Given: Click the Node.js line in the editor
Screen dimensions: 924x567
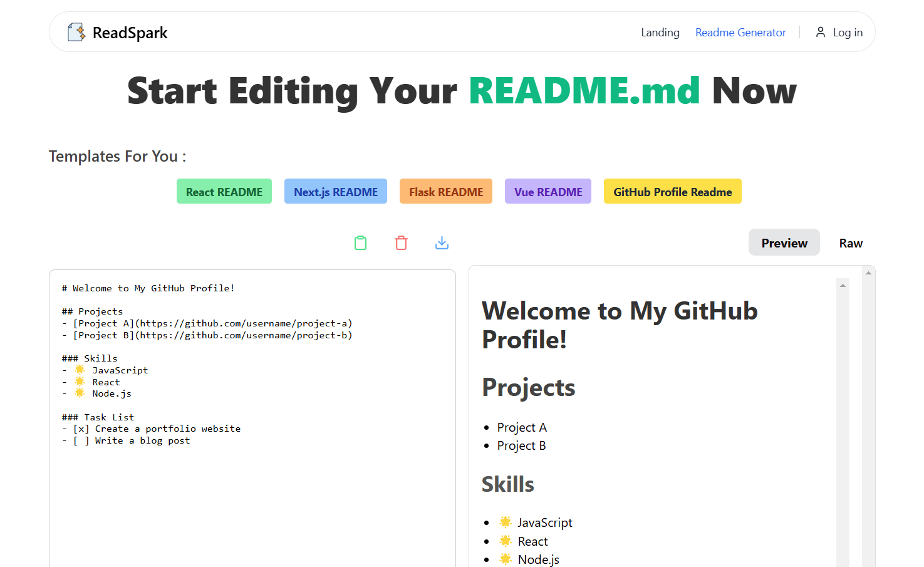Looking at the screenshot, I should click(96, 393).
